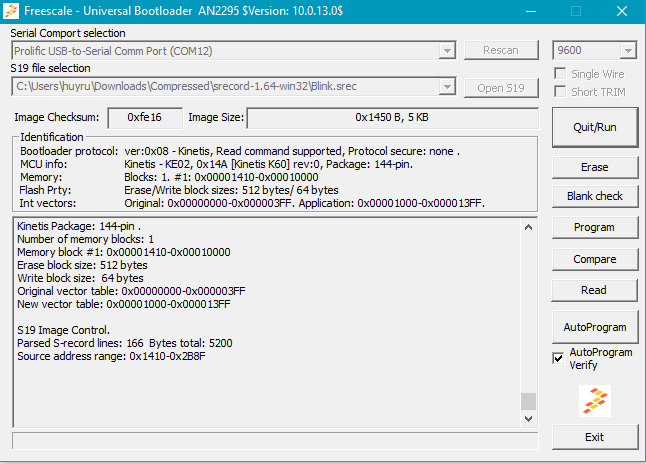The width and height of the screenshot is (646, 464).
Task: Click the 'Int vectors:' identification row
Action: pos(252,203)
